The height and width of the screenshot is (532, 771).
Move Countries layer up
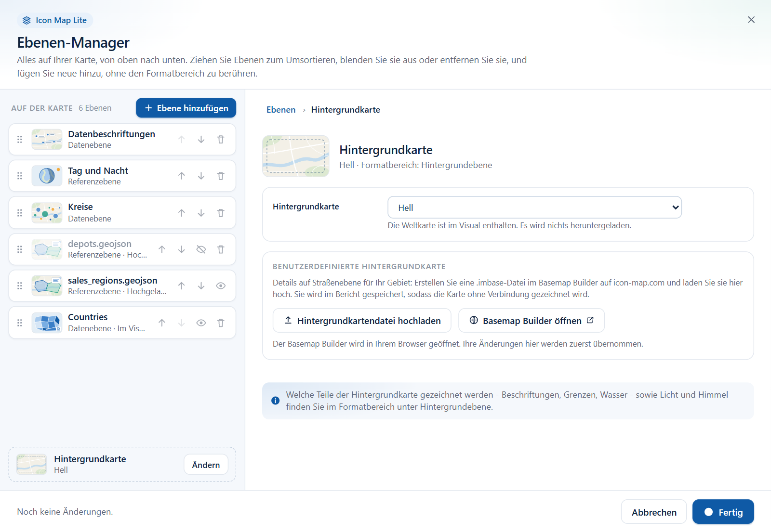click(x=162, y=323)
